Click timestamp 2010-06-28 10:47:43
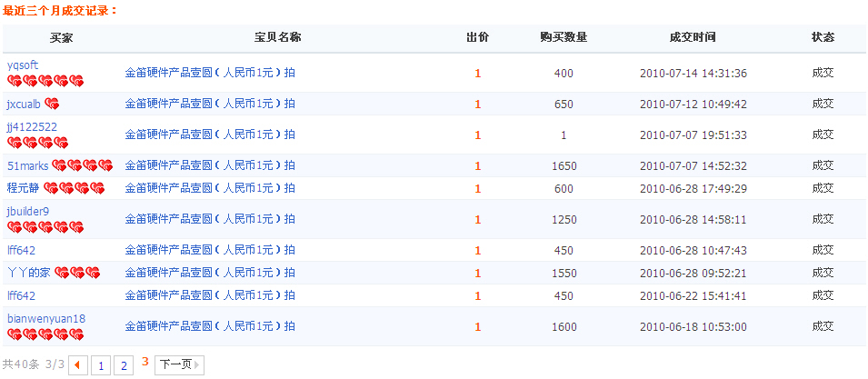 point(693,251)
